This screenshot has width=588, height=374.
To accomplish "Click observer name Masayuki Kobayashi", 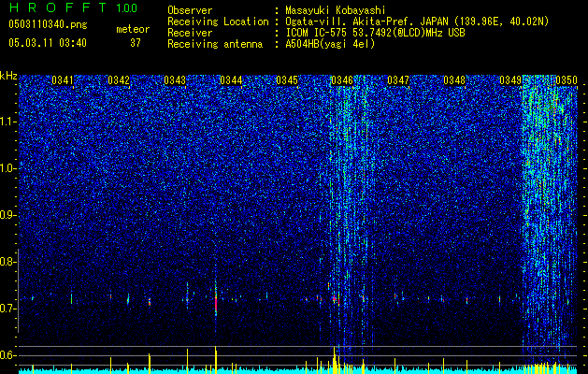I will (335, 10).
